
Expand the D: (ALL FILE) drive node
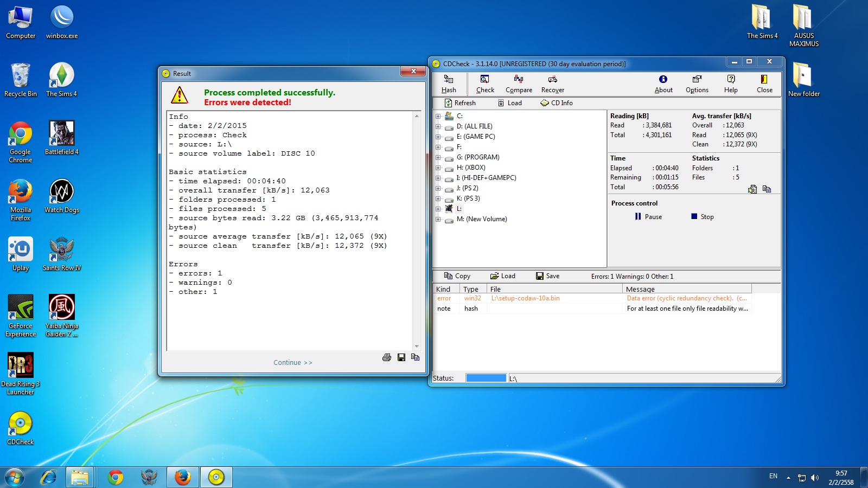coord(438,126)
